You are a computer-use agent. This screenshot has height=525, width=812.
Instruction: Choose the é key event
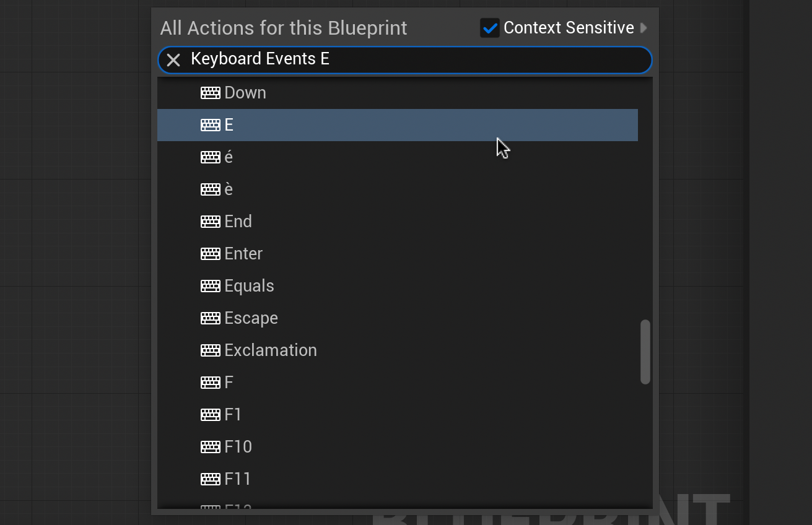pos(229,157)
